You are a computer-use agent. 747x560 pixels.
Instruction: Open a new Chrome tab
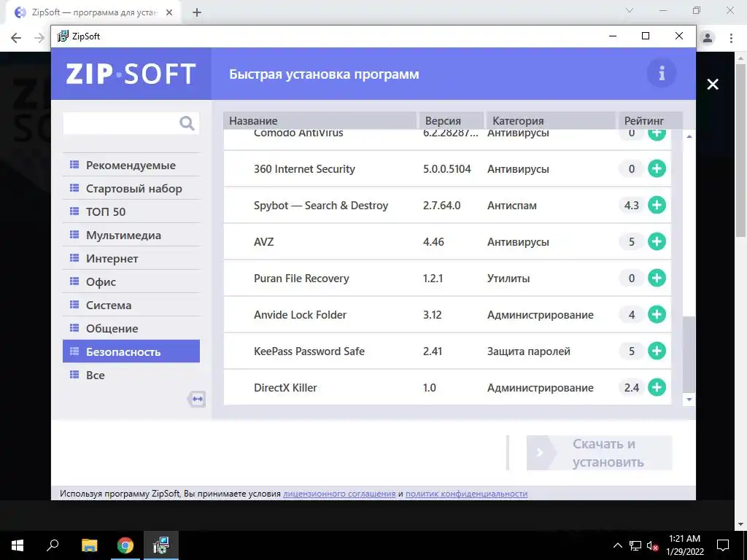tap(197, 13)
